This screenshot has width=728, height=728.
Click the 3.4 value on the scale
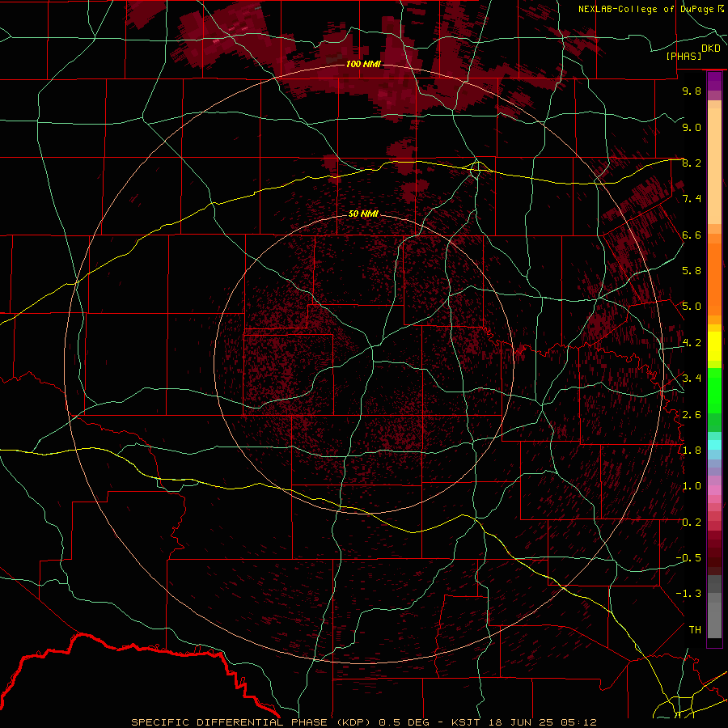[692, 379]
